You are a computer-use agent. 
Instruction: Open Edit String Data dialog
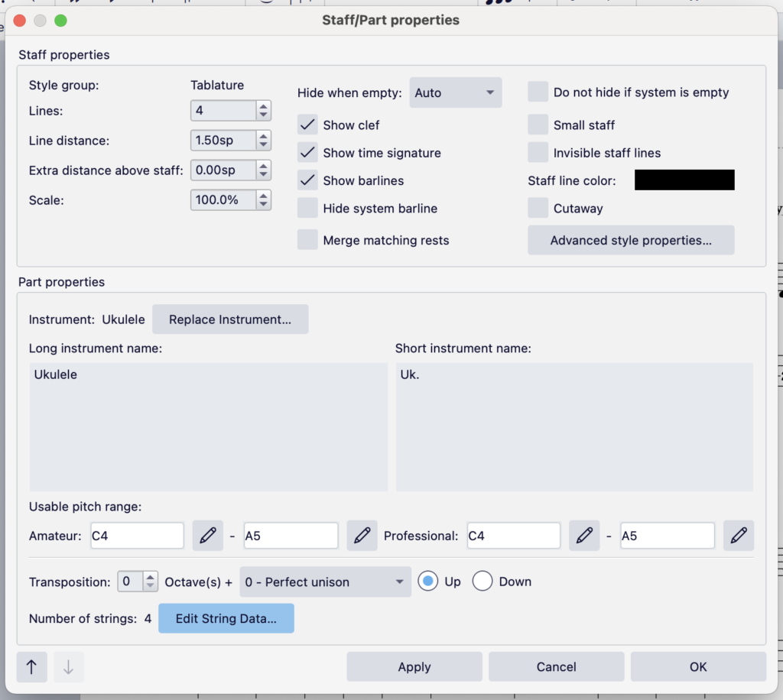pyautogui.click(x=226, y=619)
